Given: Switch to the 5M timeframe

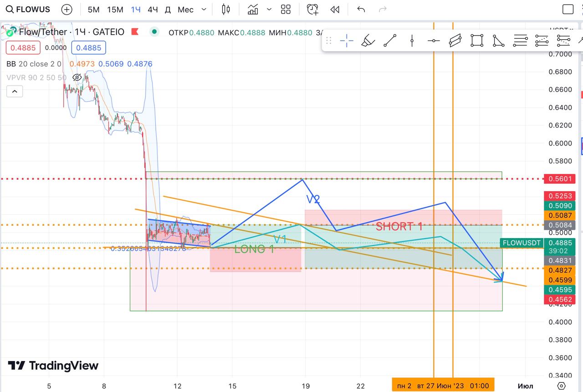Looking at the screenshot, I should coord(93,10).
